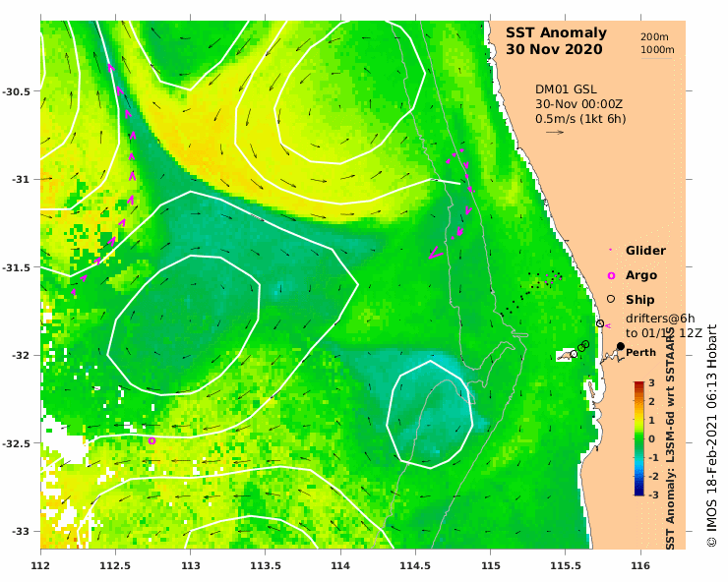Click the colorbar at the red +3 end
Image resolution: width=728 pixels, height=582 pixels.
[638, 384]
